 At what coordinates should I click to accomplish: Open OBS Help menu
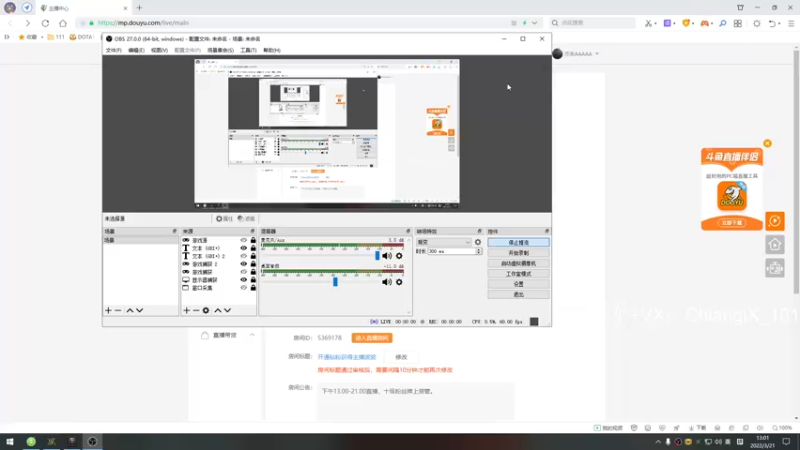click(272, 50)
